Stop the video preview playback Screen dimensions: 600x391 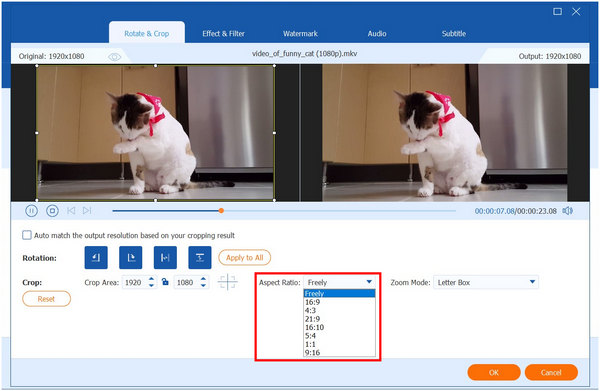52,211
